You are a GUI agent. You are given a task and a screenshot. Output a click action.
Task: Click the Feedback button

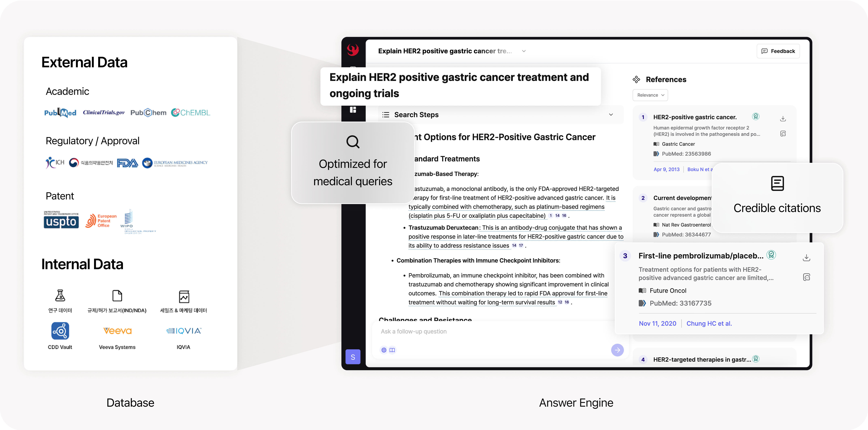pos(778,51)
